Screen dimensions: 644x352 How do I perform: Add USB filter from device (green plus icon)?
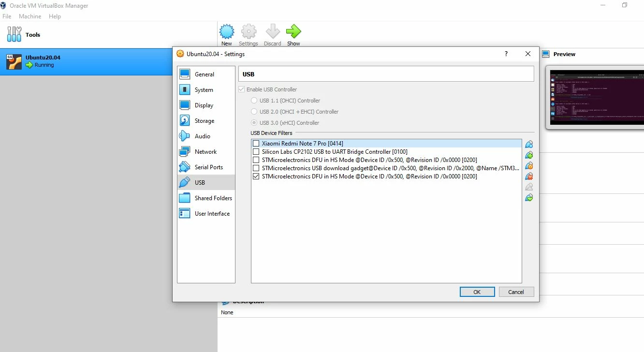pos(529,155)
